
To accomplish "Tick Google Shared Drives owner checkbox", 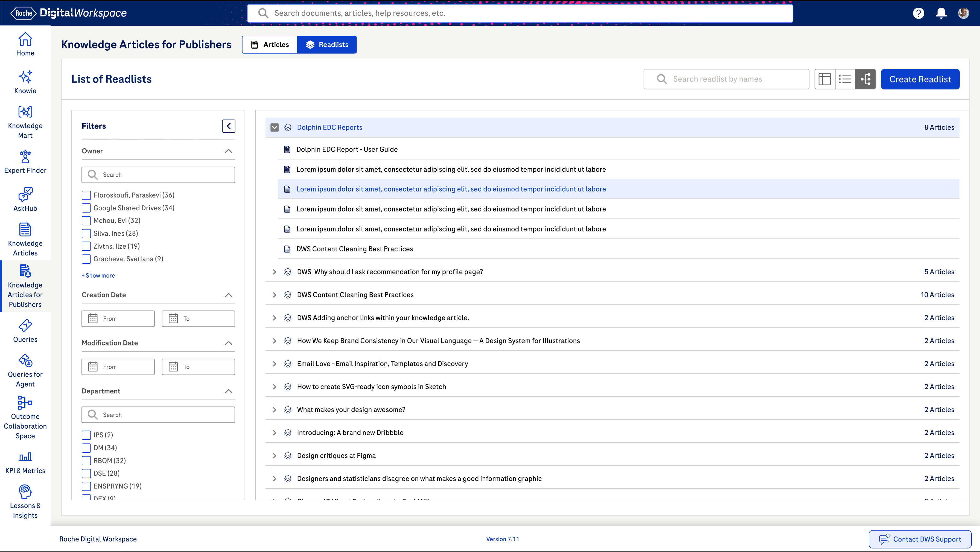I will click(x=86, y=208).
